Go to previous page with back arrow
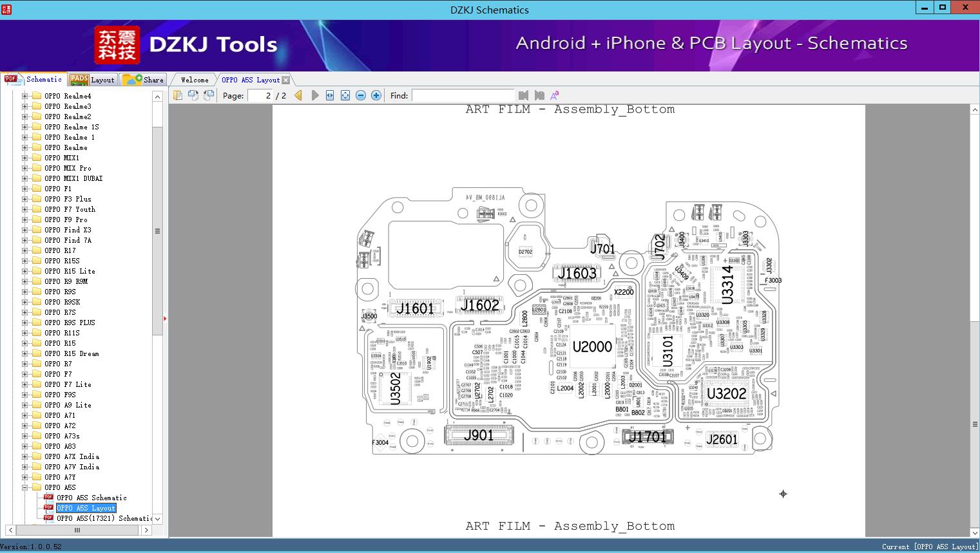Viewport: 980px width, 553px height. [x=298, y=95]
